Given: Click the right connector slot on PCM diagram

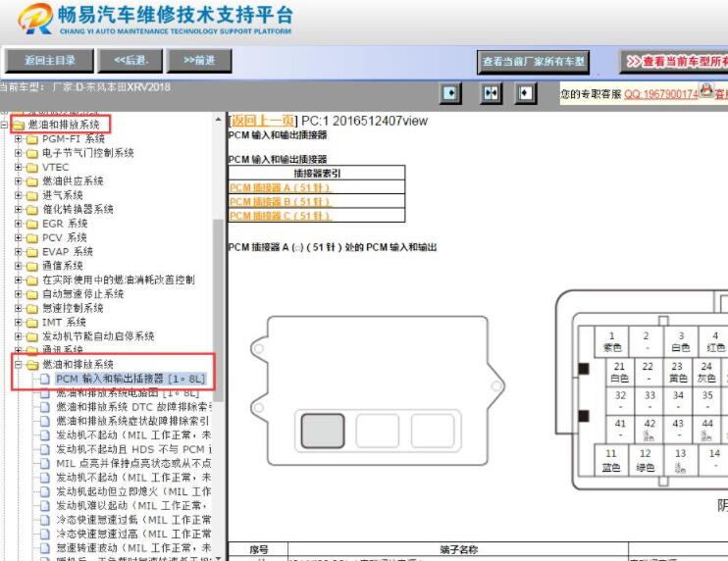Looking at the screenshot, I should coord(433,431).
